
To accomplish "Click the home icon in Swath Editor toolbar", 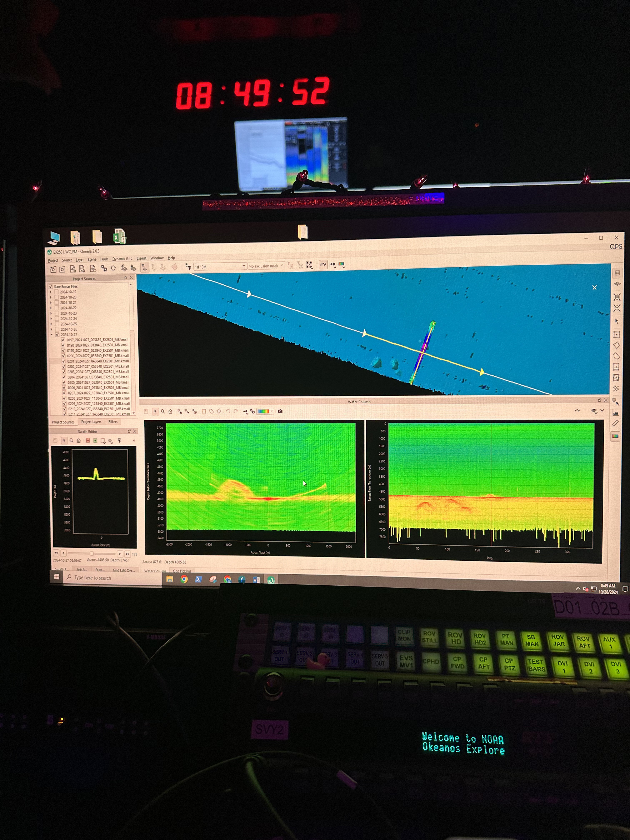I will pos(79,441).
